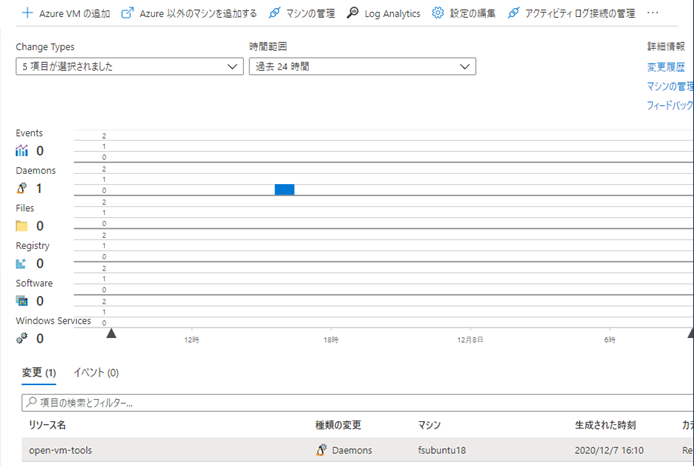Open the フィードバック link
The width and height of the screenshot is (694, 466).
pyautogui.click(x=670, y=105)
